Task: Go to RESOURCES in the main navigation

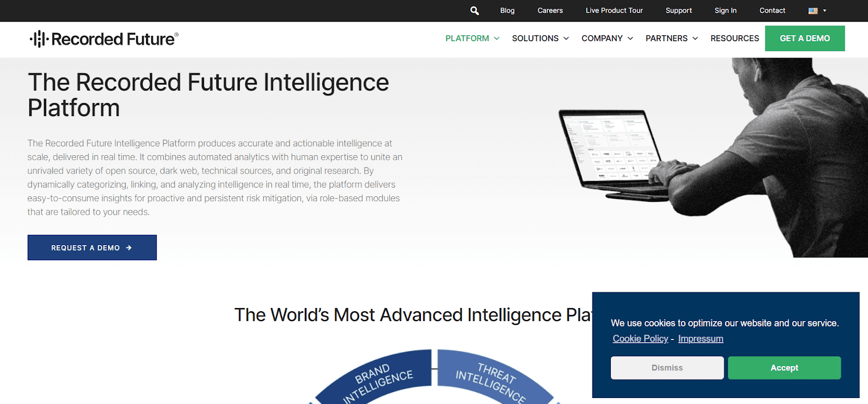Action: 735,39
